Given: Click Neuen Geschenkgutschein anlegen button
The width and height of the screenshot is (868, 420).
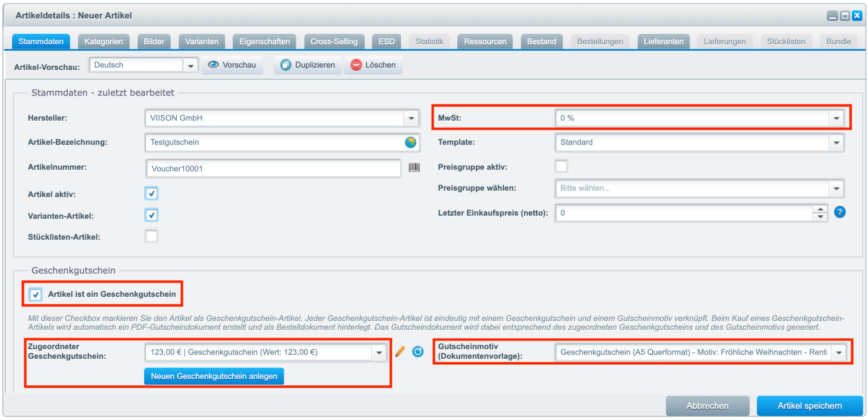Looking at the screenshot, I should (214, 376).
